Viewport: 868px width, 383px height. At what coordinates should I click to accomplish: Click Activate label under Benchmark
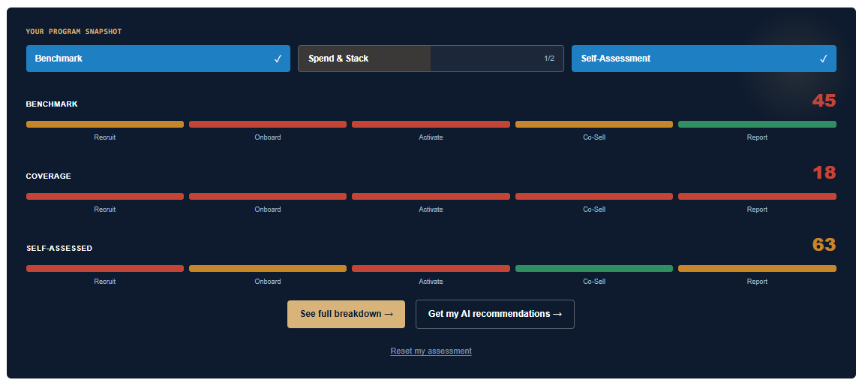click(x=431, y=137)
